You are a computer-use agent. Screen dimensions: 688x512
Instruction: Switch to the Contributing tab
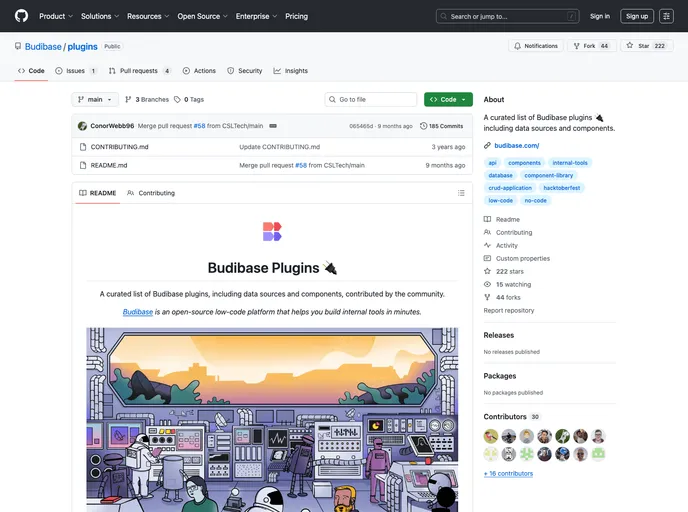[151, 193]
